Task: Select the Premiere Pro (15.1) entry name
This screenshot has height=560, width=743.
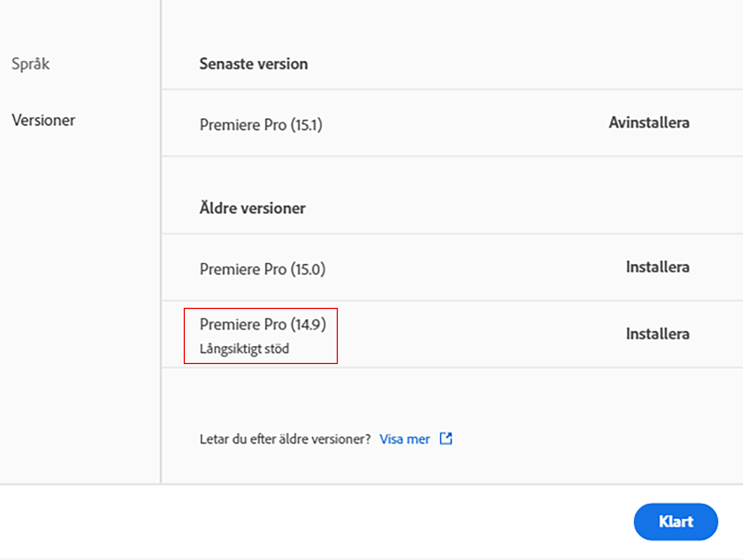Action: (x=261, y=125)
